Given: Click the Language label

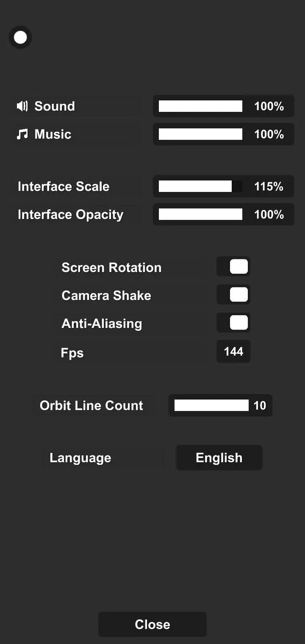Looking at the screenshot, I should [x=80, y=458].
